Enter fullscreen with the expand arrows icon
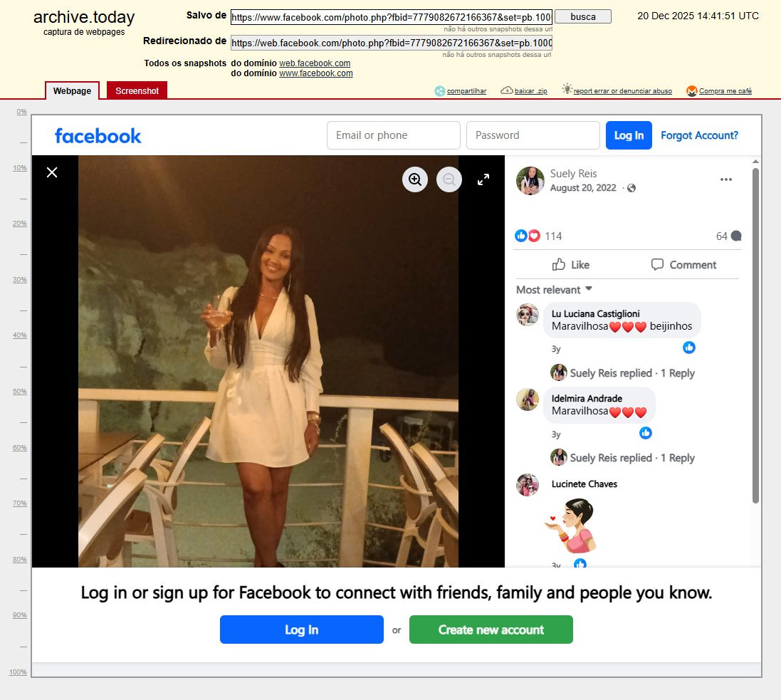Image resolution: width=781 pixels, height=700 pixels. click(483, 179)
